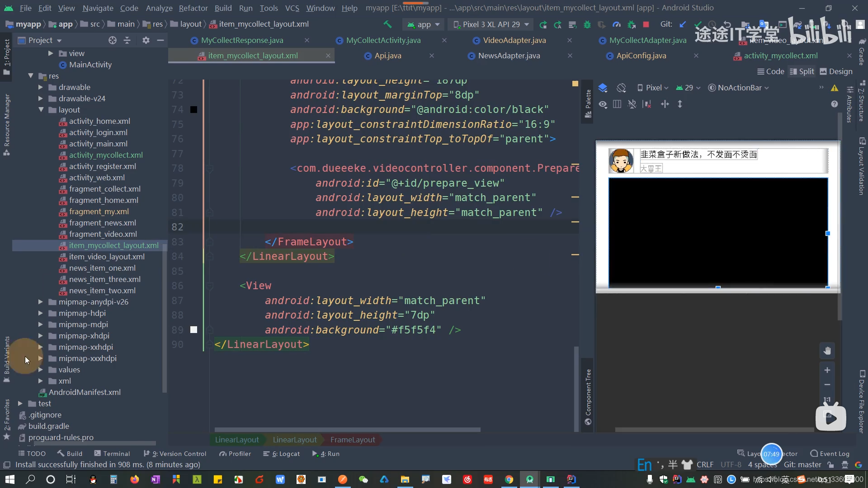Switch editor to Split view mode
This screenshot has height=488, width=868.
point(802,71)
